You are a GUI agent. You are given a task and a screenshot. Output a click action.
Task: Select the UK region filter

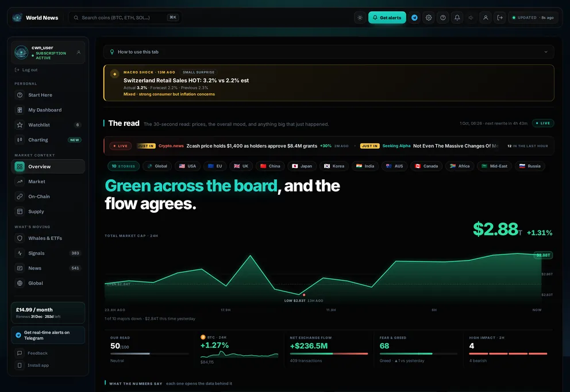[x=241, y=166]
